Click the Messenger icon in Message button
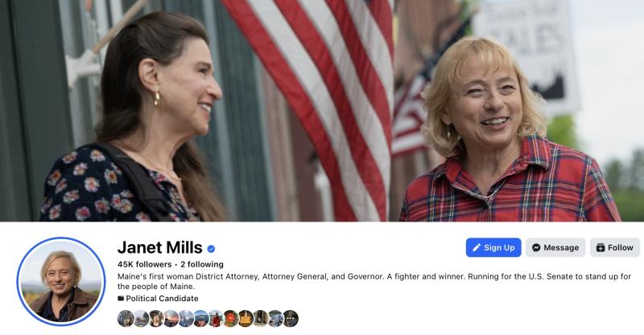 [536, 247]
